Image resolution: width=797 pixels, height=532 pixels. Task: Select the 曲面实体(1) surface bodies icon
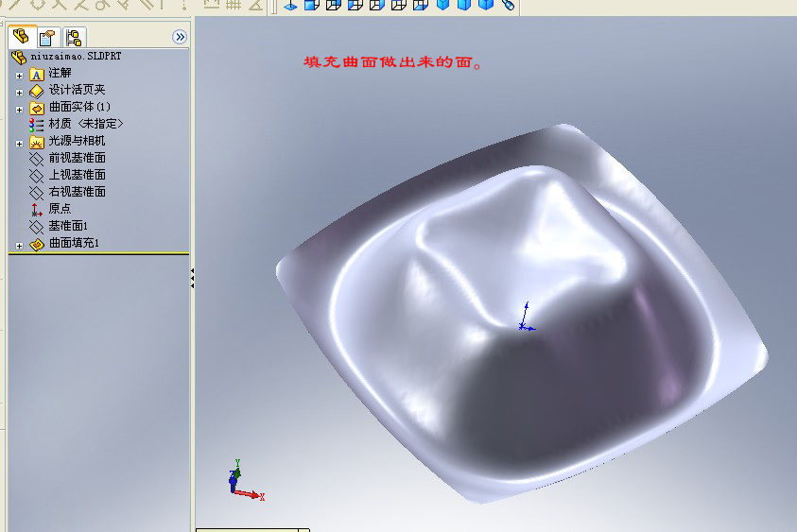(37, 108)
